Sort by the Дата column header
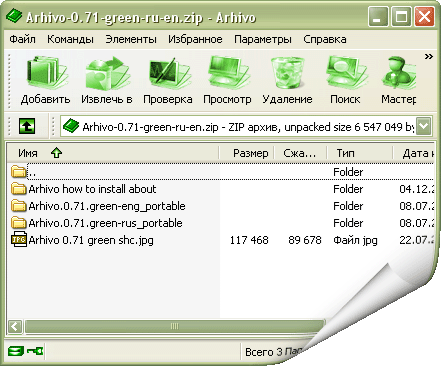 [413, 153]
